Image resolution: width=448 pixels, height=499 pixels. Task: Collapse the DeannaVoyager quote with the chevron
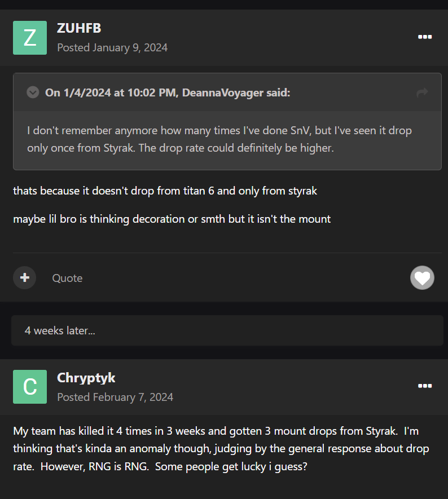pos(33,92)
